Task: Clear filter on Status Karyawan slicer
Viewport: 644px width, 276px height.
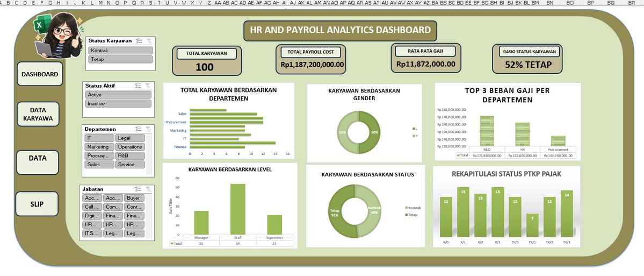Action: (x=149, y=41)
